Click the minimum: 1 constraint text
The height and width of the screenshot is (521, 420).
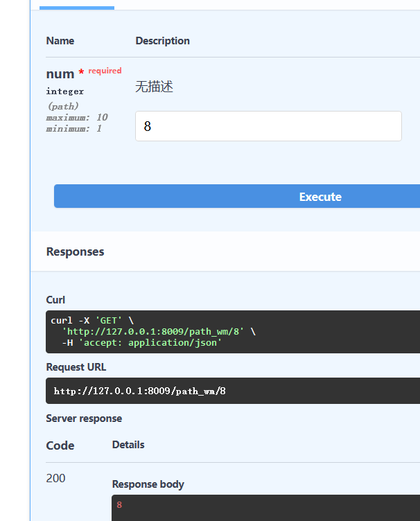click(73, 129)
